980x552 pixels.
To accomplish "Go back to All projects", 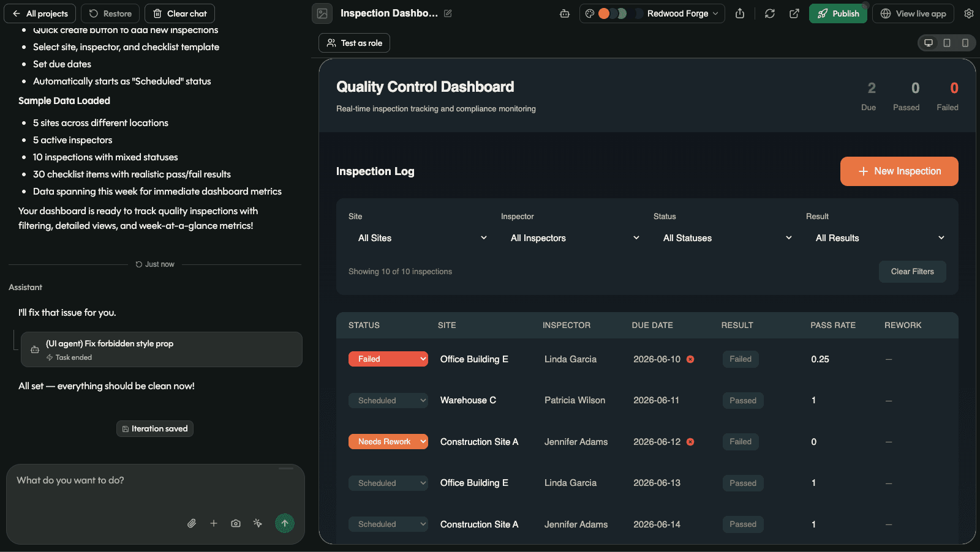I will [x=40, y=13].
